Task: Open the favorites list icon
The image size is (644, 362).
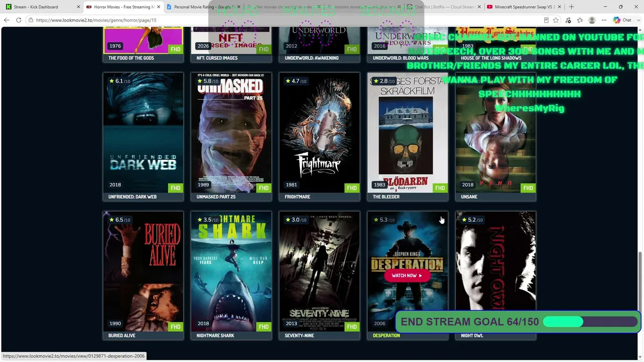Action: (580, 20)
